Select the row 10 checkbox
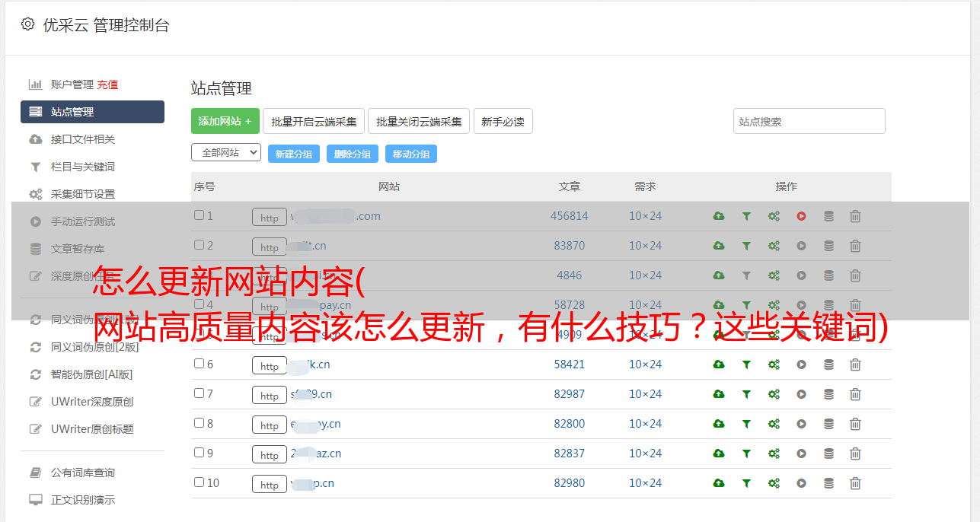 199,482
